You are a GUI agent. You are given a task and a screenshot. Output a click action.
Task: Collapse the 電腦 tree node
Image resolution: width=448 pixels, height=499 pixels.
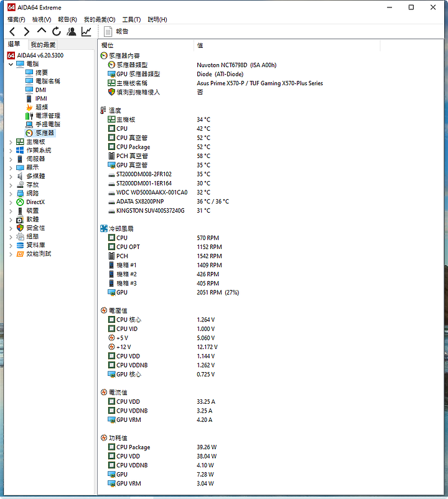coord(11,64)
